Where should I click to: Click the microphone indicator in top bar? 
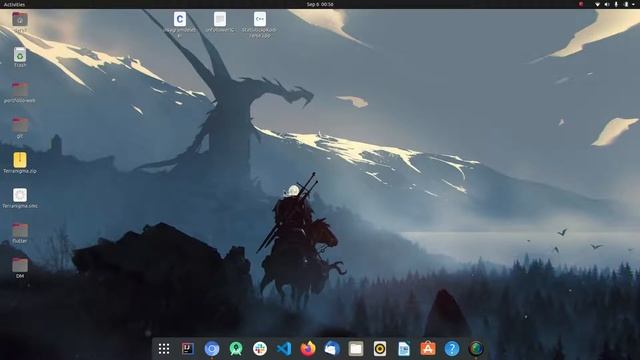[x=616, y=4]
